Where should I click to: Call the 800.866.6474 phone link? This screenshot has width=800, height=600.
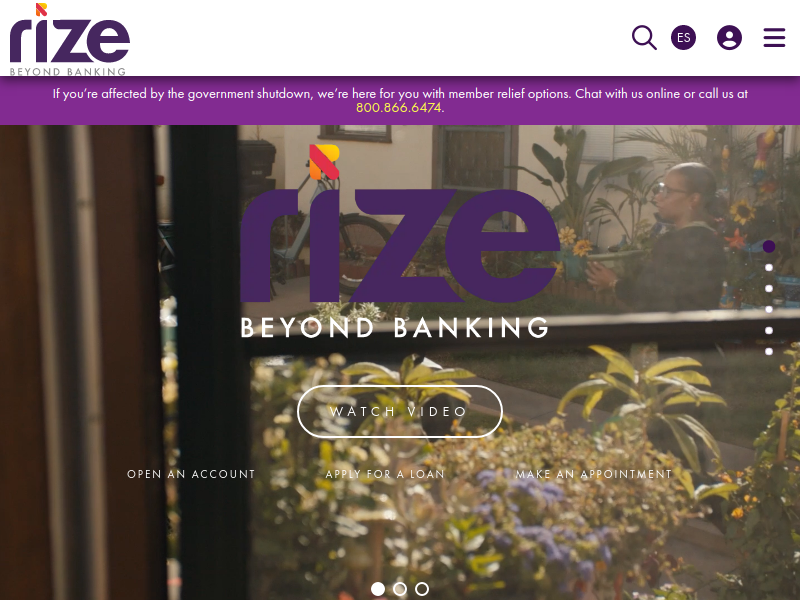398,108
